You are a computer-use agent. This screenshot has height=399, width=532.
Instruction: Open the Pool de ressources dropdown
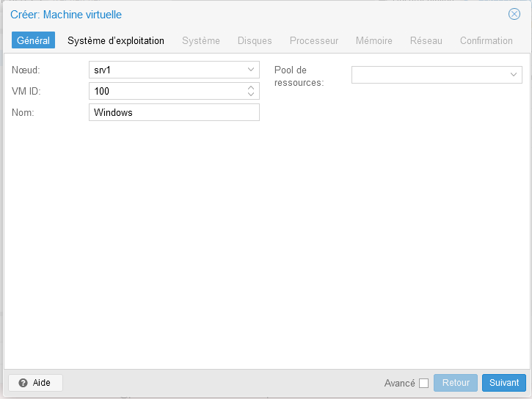point(514,75)
